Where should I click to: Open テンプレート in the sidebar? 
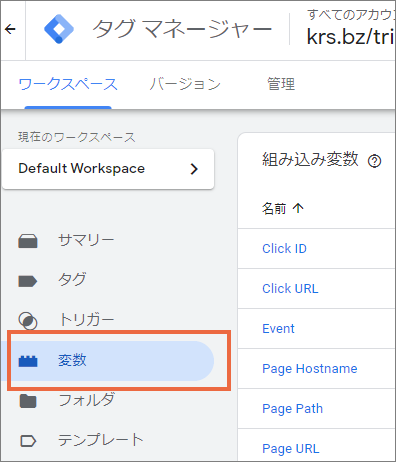(101, 440)
